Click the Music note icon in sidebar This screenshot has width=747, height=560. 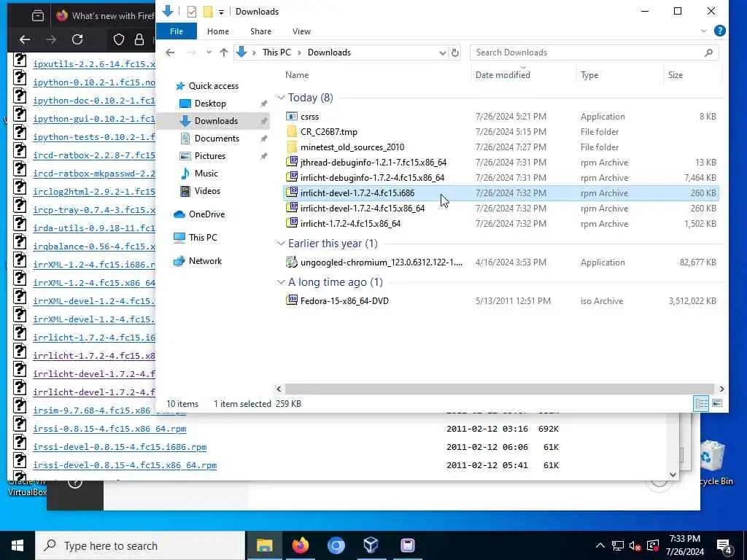(185, 174)
